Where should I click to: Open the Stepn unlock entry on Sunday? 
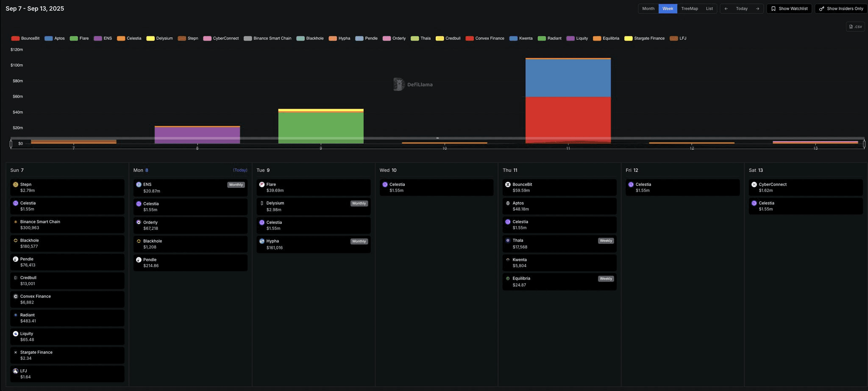67,187
